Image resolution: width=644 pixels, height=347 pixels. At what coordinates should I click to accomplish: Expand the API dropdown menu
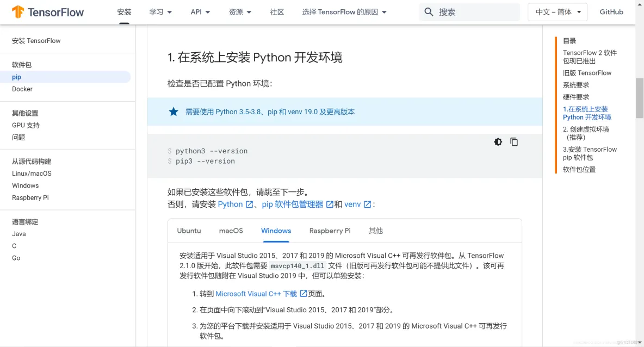(x=200, y=12)
